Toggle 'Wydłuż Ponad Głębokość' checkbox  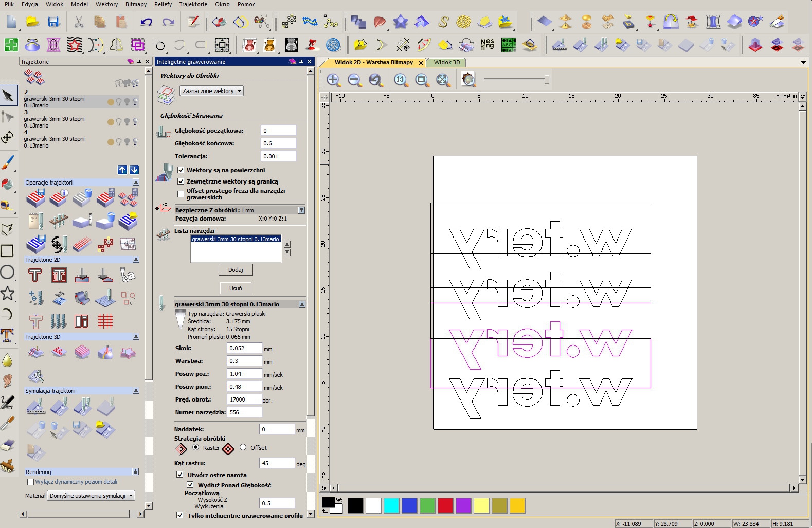[190, 485]
